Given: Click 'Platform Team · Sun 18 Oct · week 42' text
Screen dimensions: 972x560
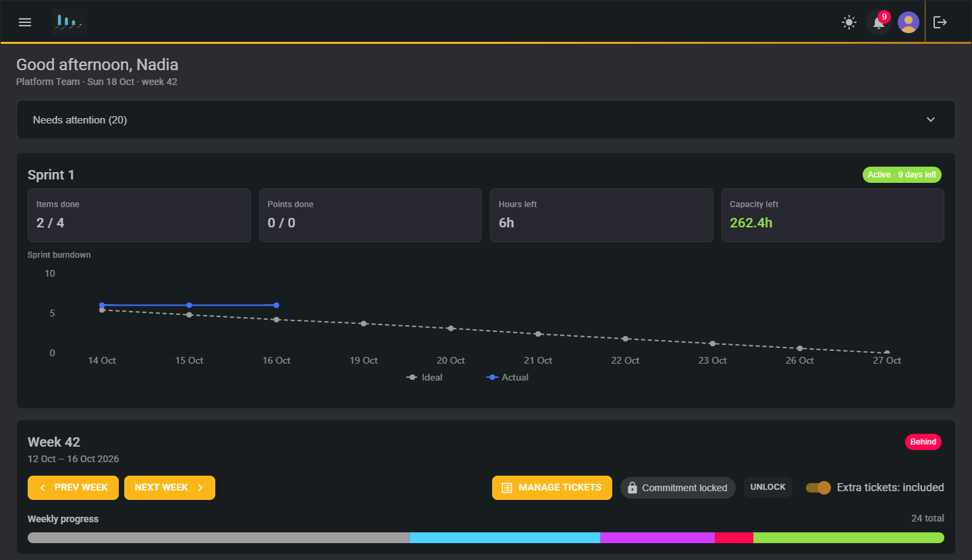Looking at the screenshot, I should point(97,82).
